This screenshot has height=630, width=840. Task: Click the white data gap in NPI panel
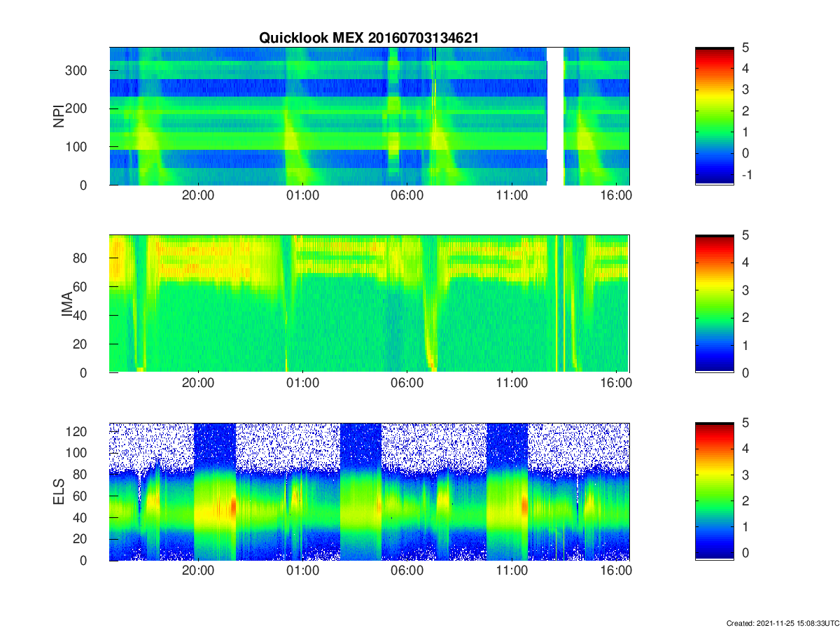pos(555,116)
